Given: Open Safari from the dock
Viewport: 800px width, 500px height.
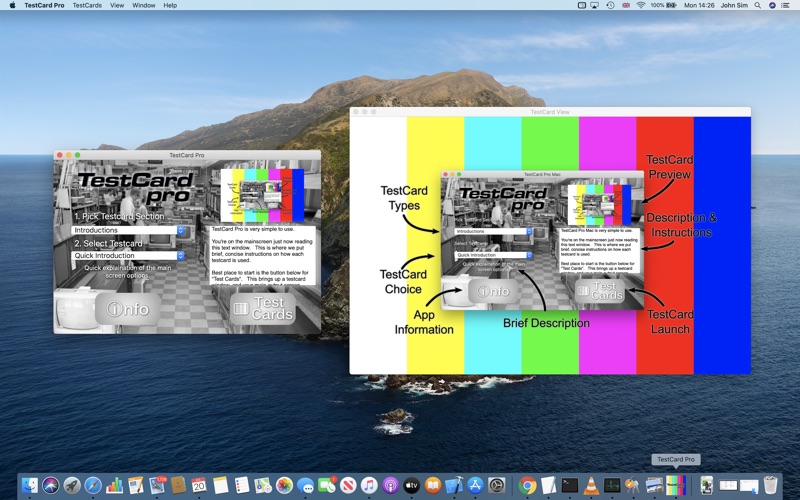Looking at the screenshot, I should coord(93,485).
